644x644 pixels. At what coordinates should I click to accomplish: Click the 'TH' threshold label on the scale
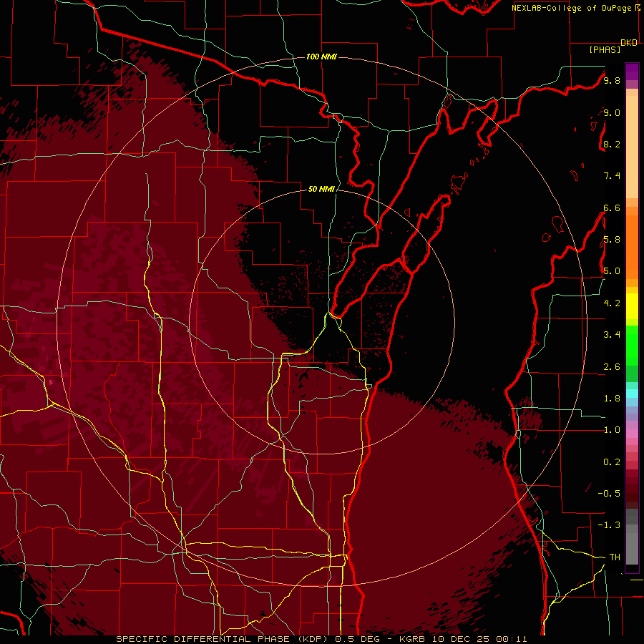(x=615, y=557)
